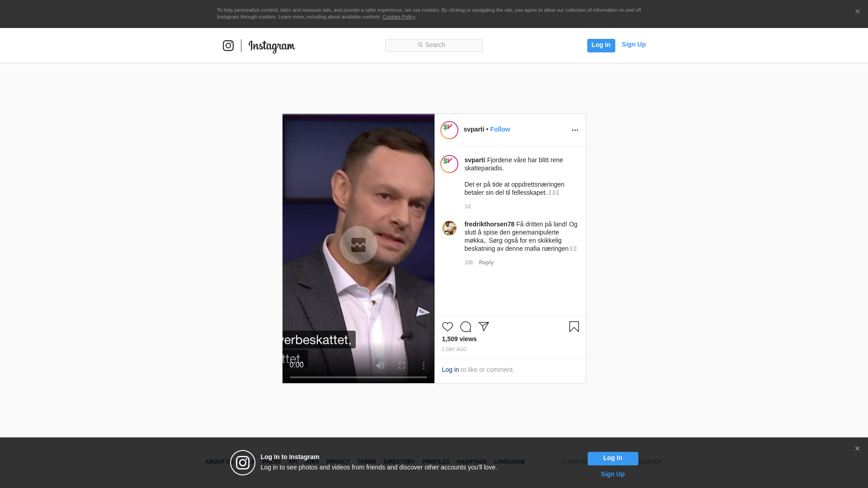
Task: Focus the Search input field
Action: point(434,46)
